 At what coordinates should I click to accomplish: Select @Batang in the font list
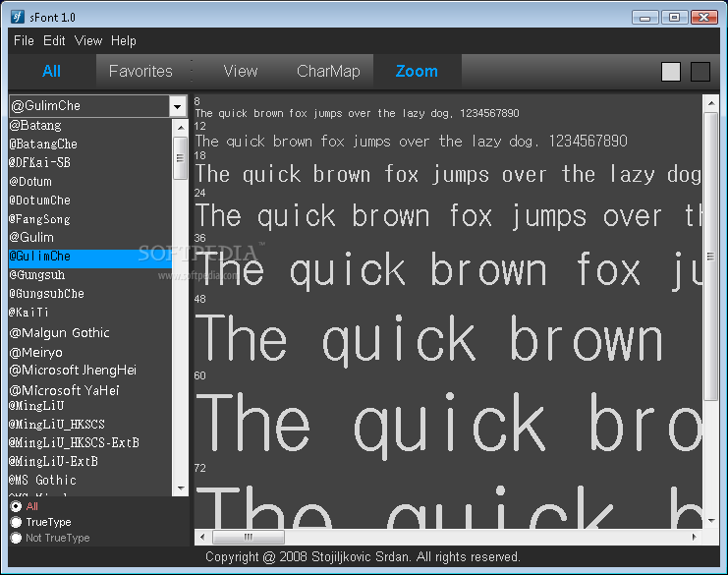[90, 126]
